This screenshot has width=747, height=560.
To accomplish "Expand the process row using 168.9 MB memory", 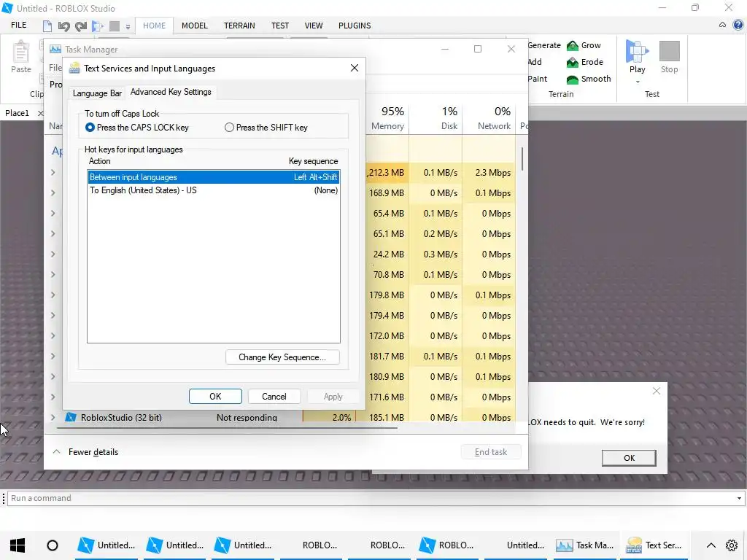I will 53,192.
